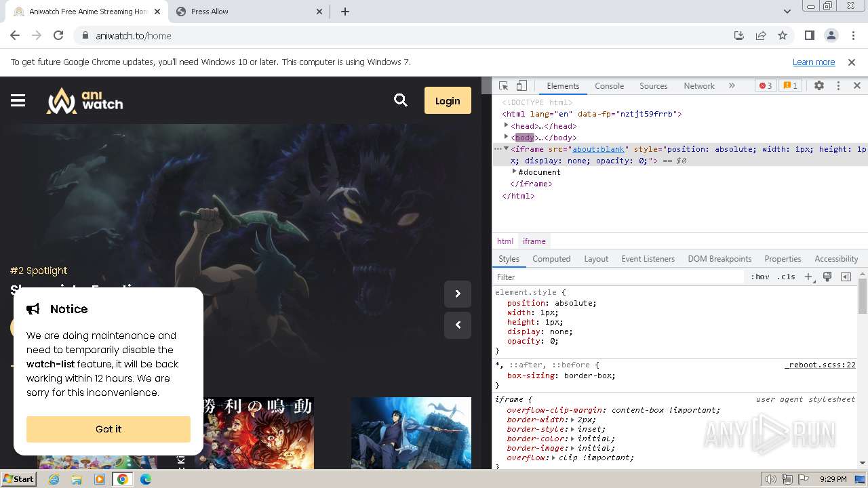Open _reboot.scss:22 source link

coord(820,365)
